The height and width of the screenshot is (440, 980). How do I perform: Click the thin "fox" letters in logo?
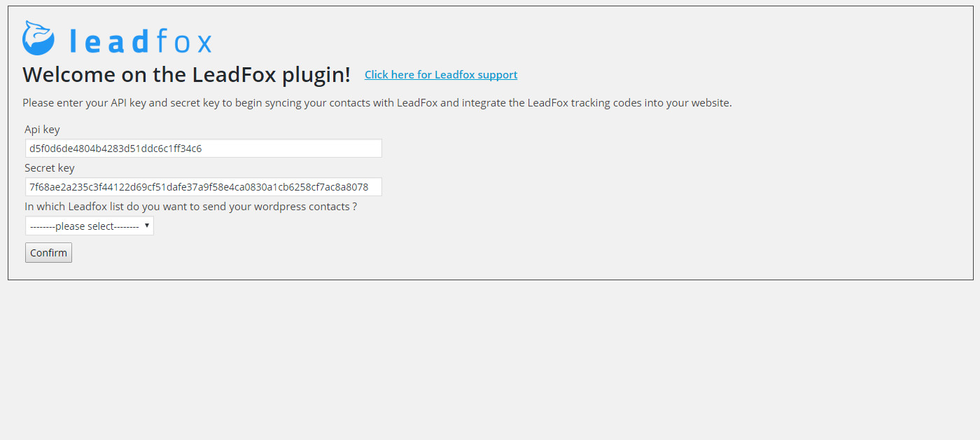(x=184, y=42)
